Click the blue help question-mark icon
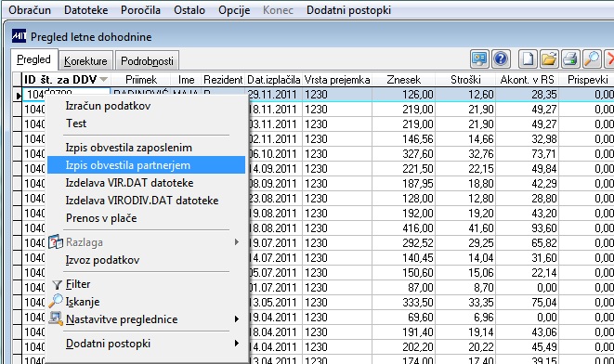614x364 pixels. click(501, 59)
